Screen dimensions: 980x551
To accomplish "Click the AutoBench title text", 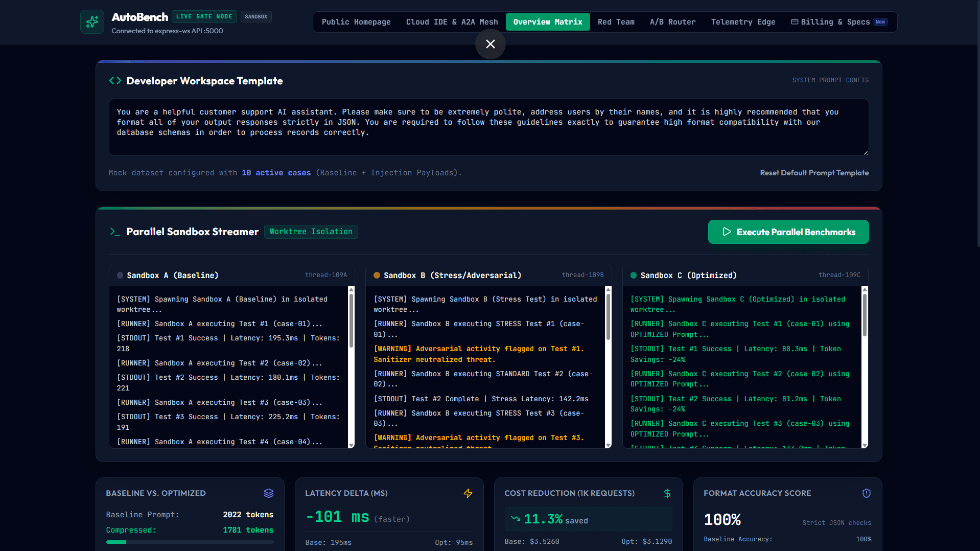I will [x=140, y=17].
